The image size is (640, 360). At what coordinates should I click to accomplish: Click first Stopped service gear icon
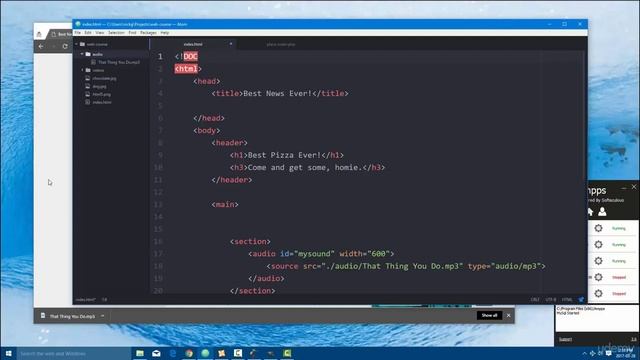click(x=598, y=277)
